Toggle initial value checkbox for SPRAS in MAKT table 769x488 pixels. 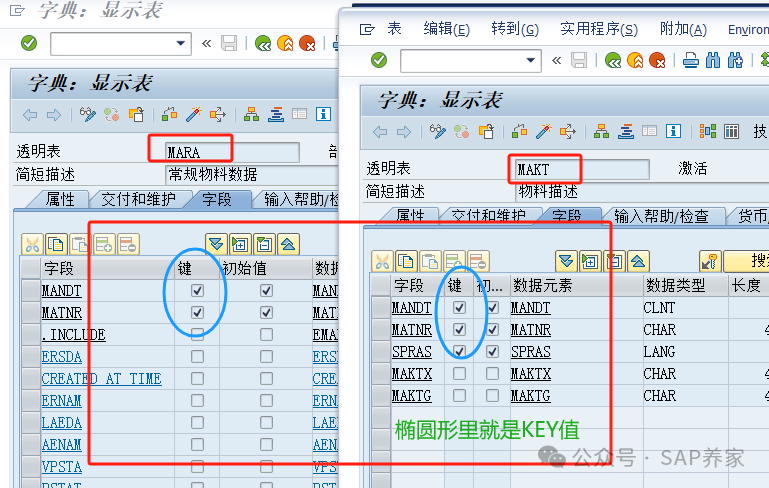pos(492,352)
